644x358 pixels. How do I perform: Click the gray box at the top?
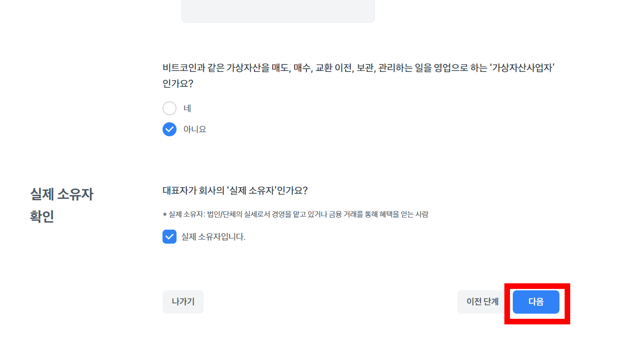[278, 11]
